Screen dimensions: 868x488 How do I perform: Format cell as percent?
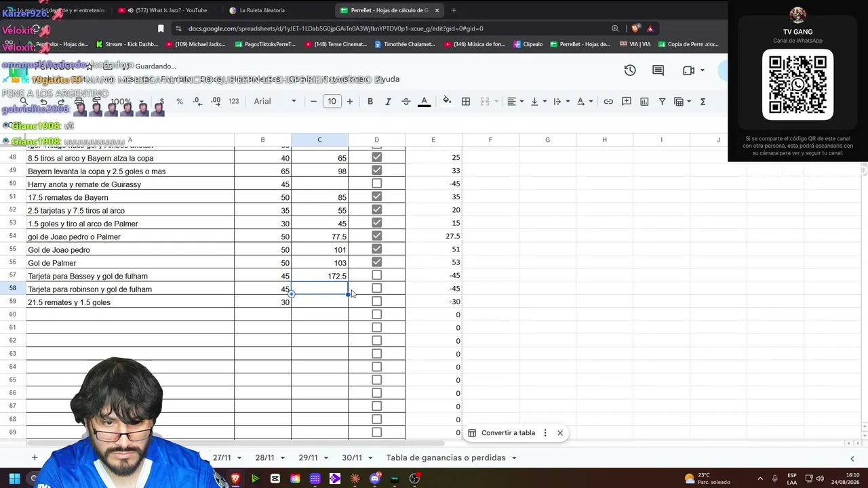click(x=180, y=102)
